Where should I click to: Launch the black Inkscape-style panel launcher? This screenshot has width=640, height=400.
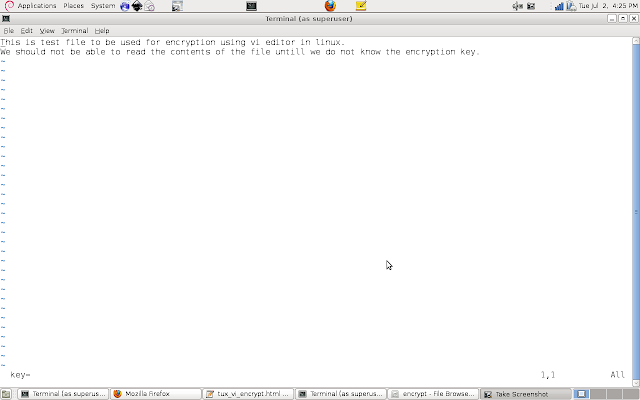pyautogui.click(x=137, y=6)
